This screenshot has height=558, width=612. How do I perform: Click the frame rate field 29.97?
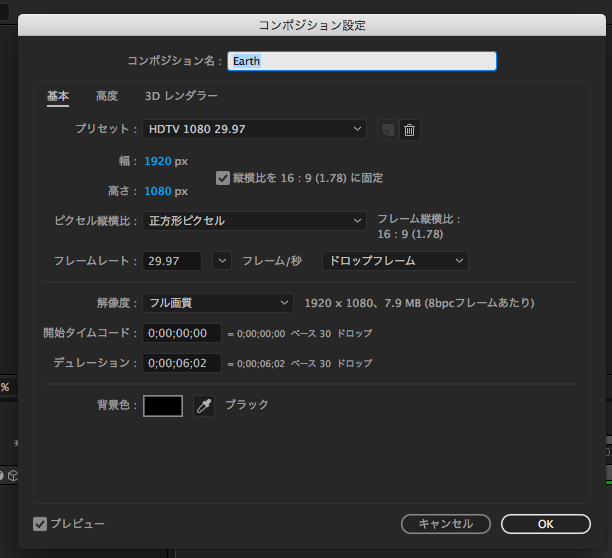click(x=172, y=261)
